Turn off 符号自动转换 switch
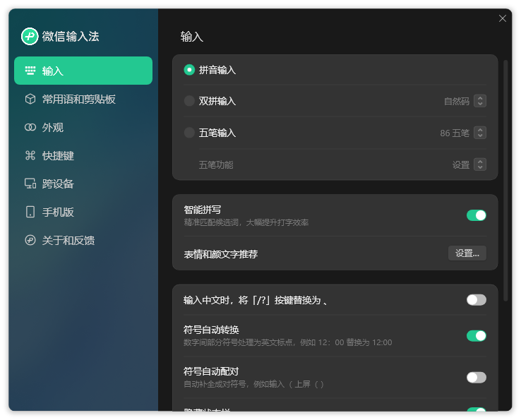Screen dimensions: 521x420 (x=477, y=335)
